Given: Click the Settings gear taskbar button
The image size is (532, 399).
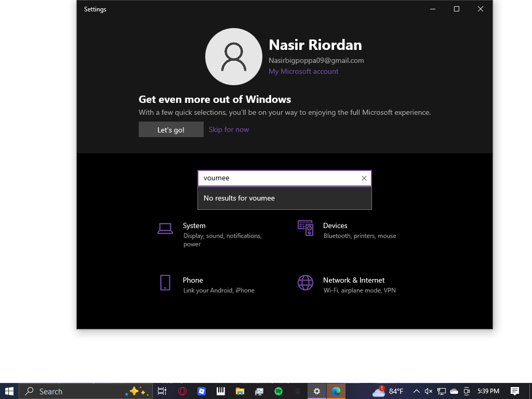Looking at the screenshot, I should [317, 391].
